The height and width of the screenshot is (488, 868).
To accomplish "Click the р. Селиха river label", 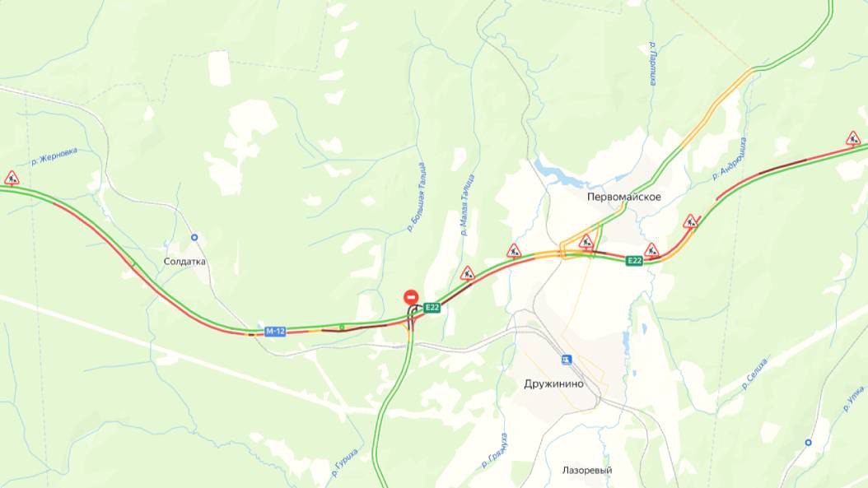I will click(755, 374).
